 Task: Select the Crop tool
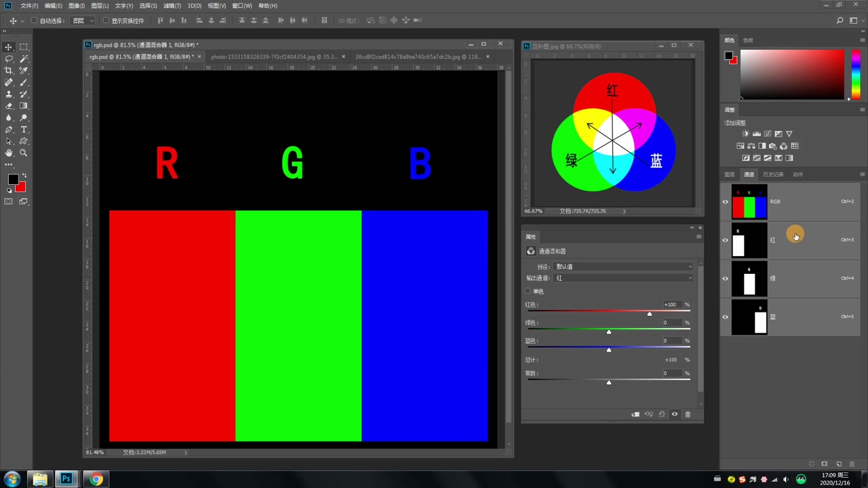(9, 70)
